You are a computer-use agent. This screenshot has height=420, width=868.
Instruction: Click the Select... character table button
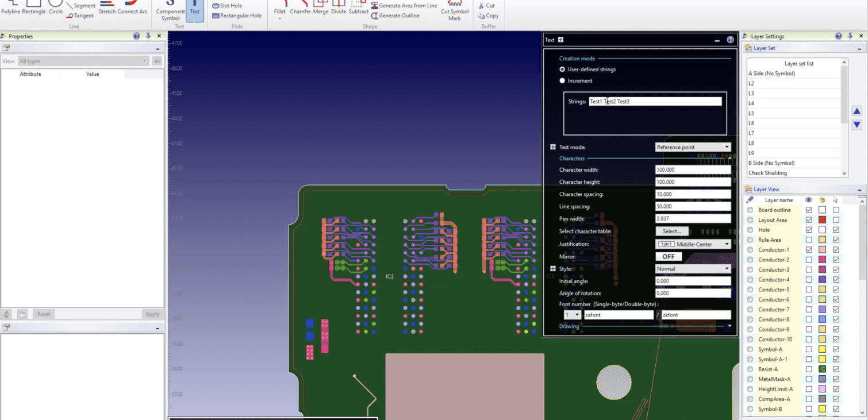671,232
